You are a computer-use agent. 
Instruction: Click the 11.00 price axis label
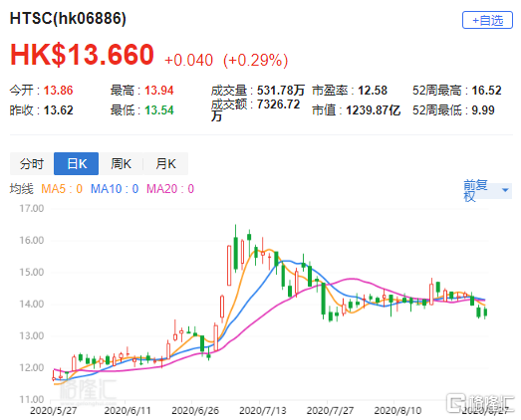(32, 399)
